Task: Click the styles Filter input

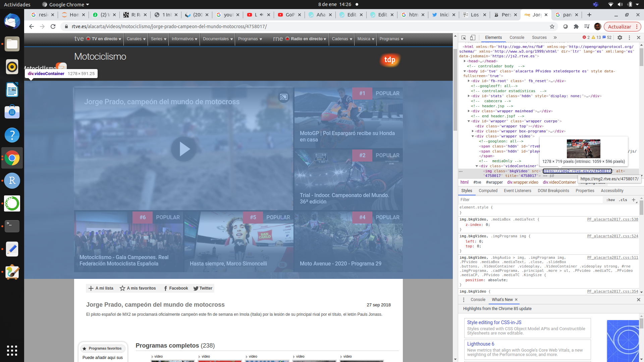Action: click(x=531, y=200)
